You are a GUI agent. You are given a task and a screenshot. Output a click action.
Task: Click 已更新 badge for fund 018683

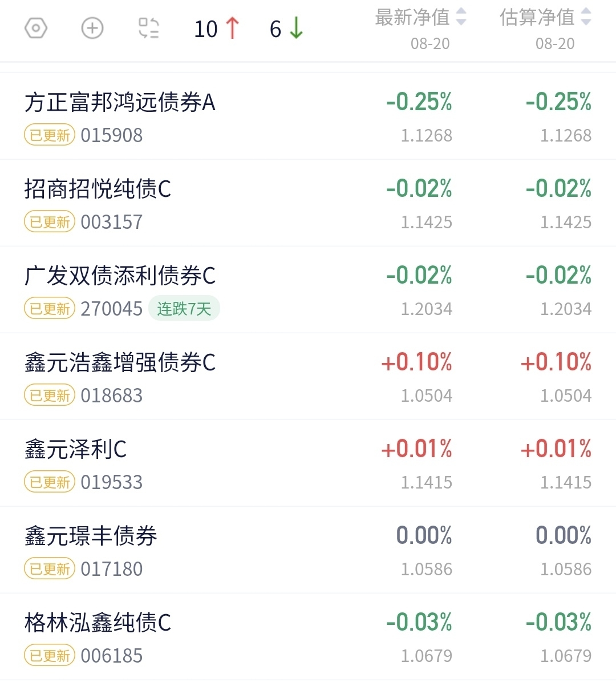click(50, 396)
